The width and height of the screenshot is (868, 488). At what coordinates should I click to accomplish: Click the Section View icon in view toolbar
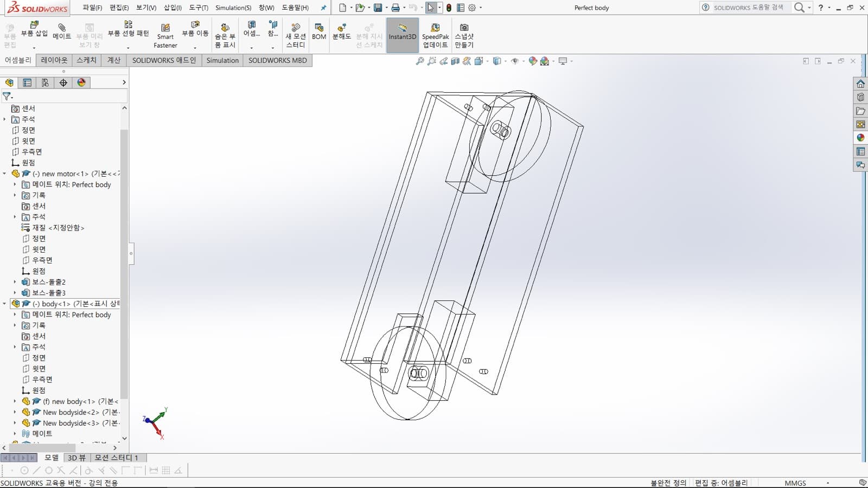coord(455,61)
